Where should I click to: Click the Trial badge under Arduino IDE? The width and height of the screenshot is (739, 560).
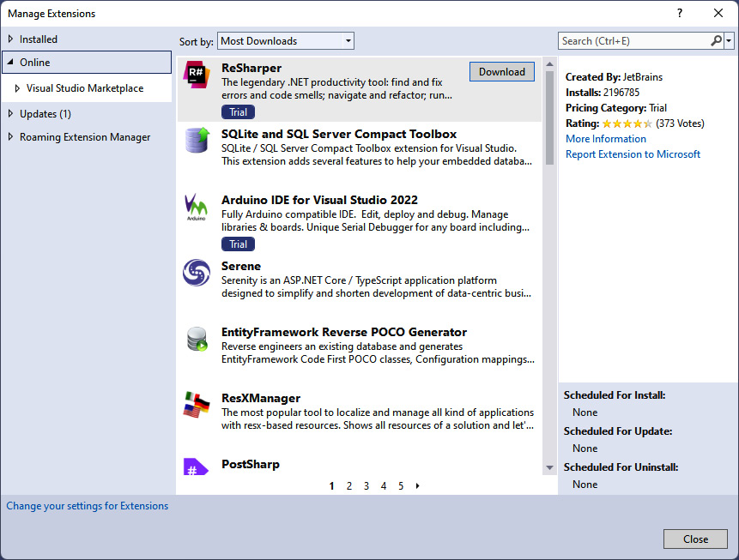(x=238, y=244)
